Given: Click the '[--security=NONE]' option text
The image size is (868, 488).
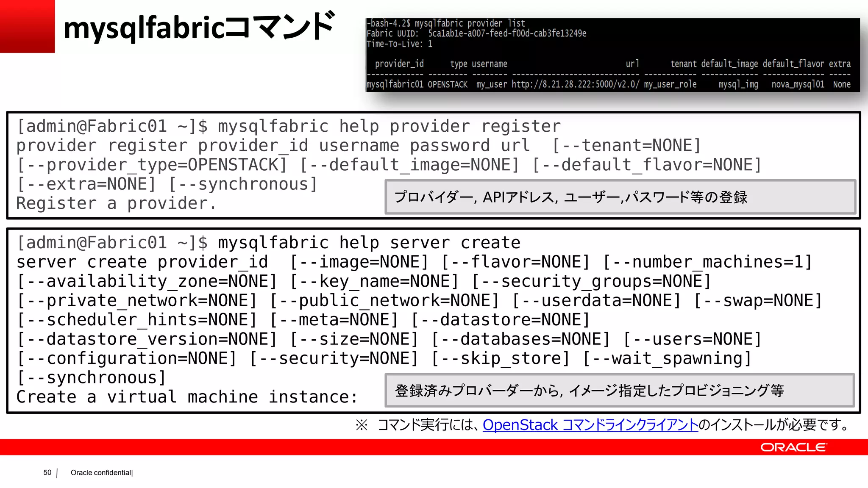Looking at the screenshot, I should pyautogui.click(x=334, y=358).
